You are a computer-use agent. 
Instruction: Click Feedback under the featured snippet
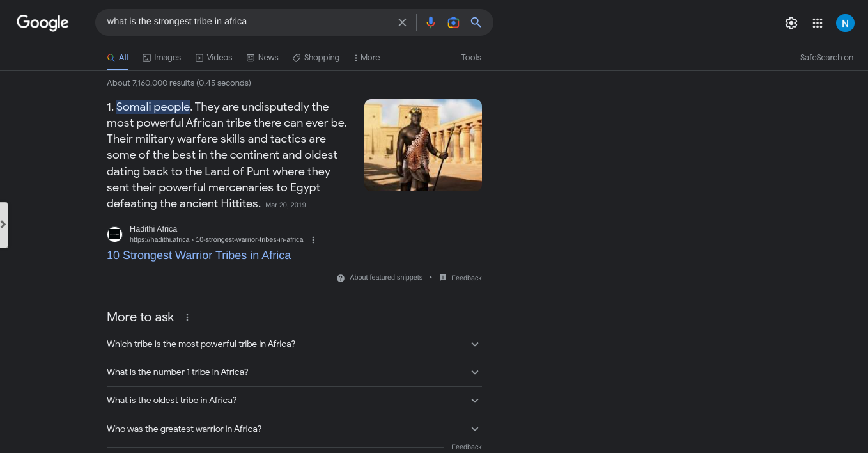point(466,278)
